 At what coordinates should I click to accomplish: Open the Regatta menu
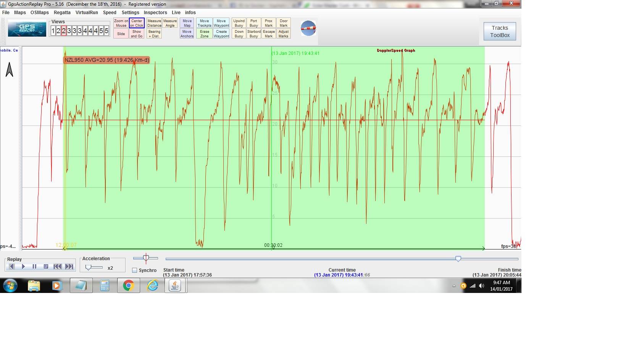62,13
